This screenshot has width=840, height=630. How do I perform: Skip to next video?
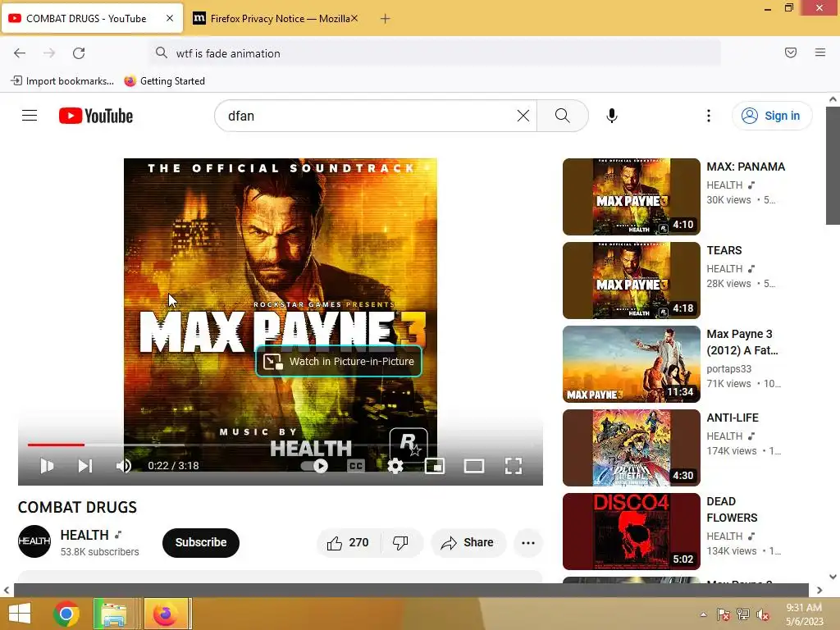click(85, 466)
